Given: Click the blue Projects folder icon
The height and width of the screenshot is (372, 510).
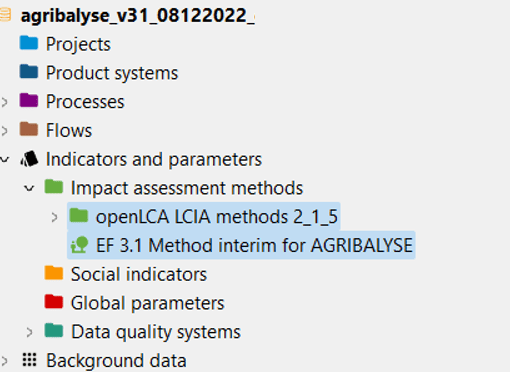Looking at the screenshot, I should click(29, 43).
